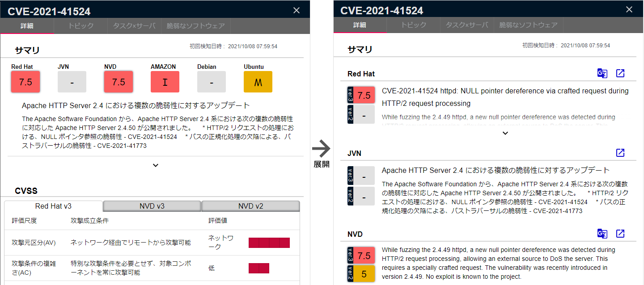
Task: Select the NVD v3 CVSS tab
Action: [x=152, y=206]
